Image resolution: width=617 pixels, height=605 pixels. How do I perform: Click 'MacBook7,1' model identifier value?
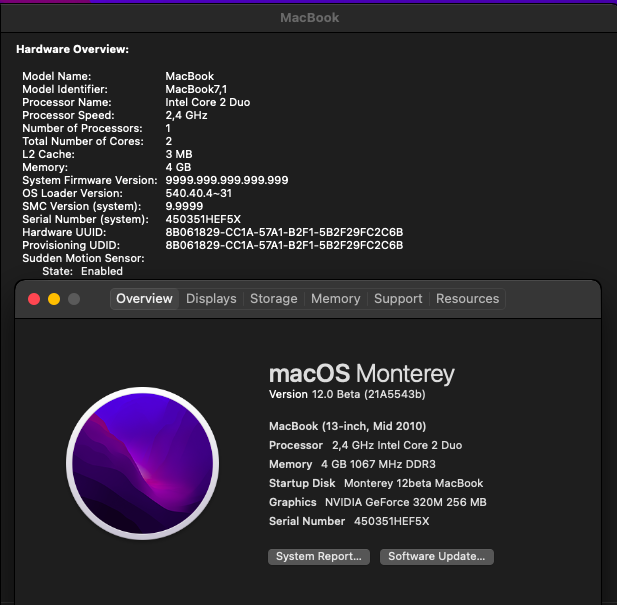(x=196, y=89)
